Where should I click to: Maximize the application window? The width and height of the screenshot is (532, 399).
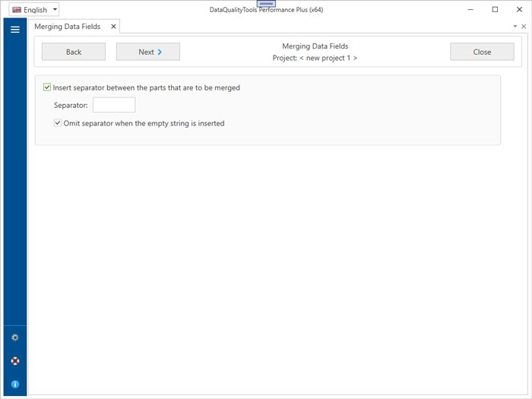[x=495, y=10]
